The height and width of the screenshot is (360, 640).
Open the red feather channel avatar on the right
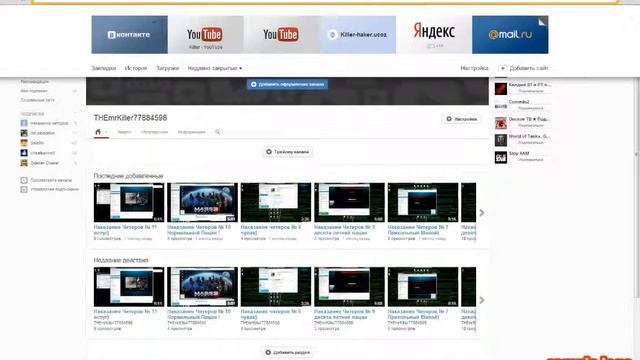(x=501, y=89)
